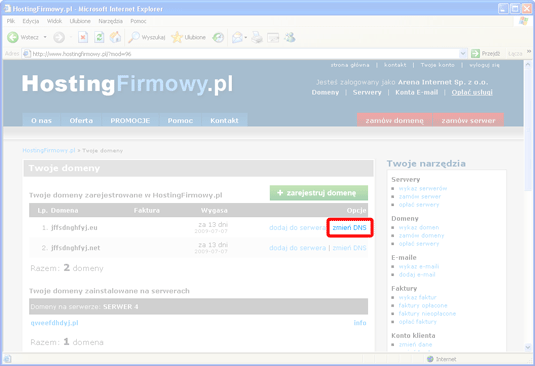Select the PROMOCJE site tab
This screenshot has height=366, width=535.
click(130, 120)
